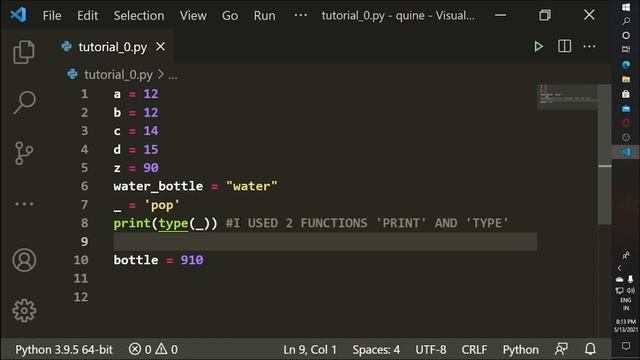Open the File menu
The width and height of the screenshot is (640, 360).
pos(52,16)
